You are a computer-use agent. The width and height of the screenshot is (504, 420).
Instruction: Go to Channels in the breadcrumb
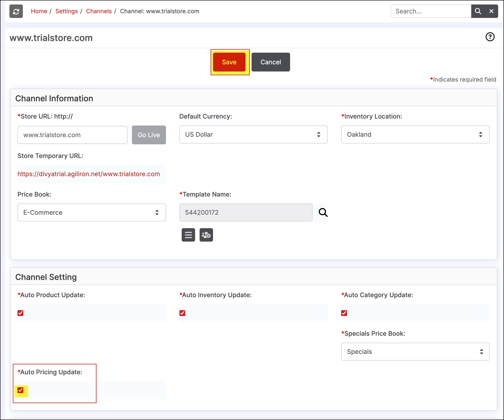pos(99,11)
